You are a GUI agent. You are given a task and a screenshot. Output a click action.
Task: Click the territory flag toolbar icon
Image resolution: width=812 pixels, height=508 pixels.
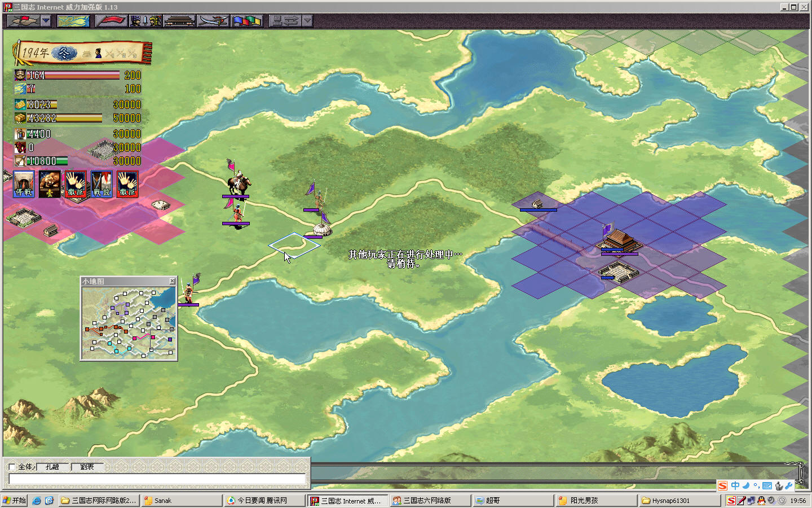pos(23,21)
